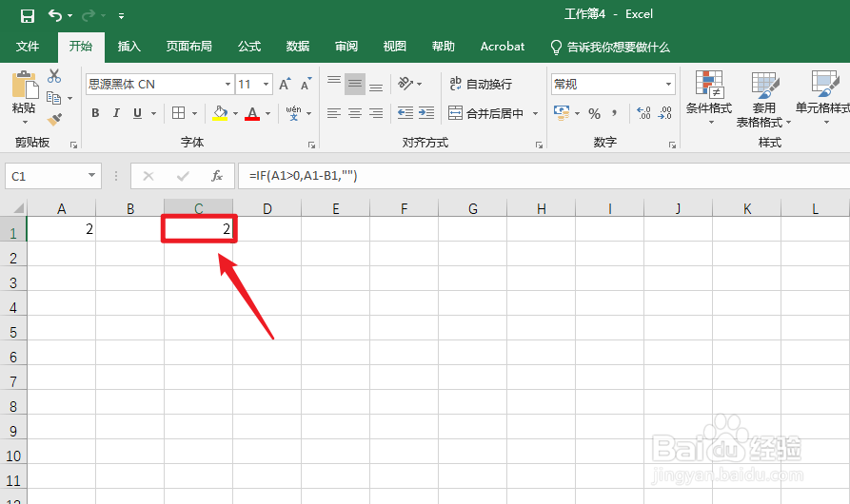Align text left in cell
The width and height of the screenshot is (850, 504).
pyautogui.click(x=334, y=113)
